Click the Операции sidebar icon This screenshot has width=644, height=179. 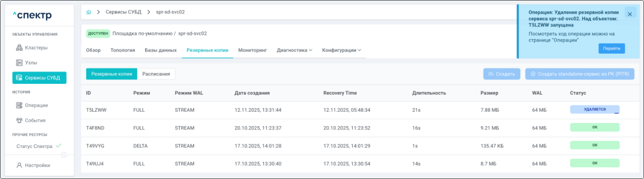(19, 105)
